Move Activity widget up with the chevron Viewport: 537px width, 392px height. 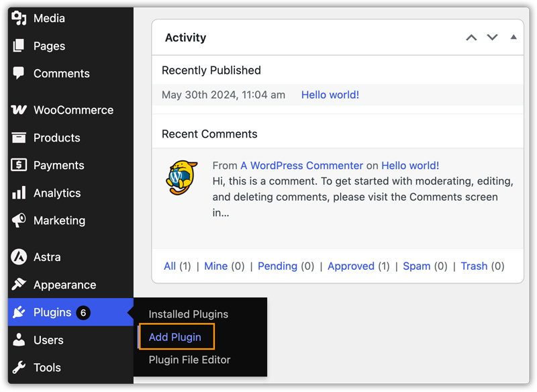472,38
